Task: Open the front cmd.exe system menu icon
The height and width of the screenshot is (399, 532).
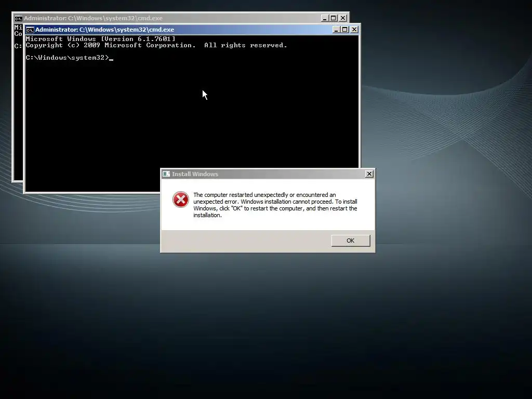Action: 30,30
